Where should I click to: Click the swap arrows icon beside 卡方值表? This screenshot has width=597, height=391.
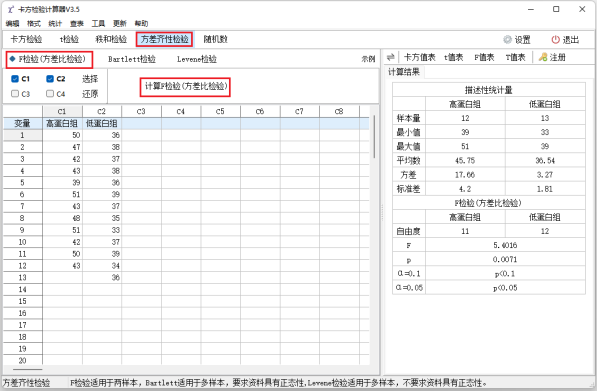coord(390,57)
